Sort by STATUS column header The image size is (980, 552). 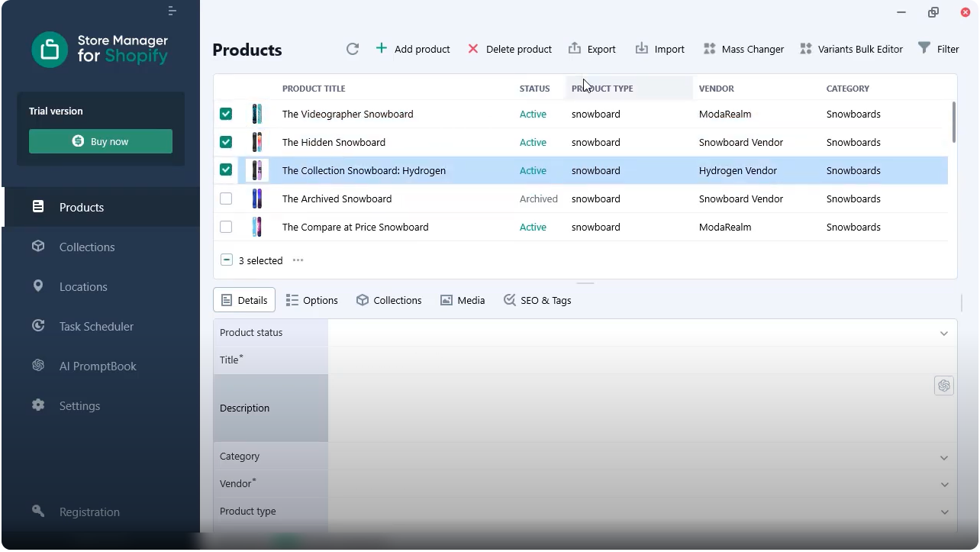pyautogui.click(x=534, y=89)
